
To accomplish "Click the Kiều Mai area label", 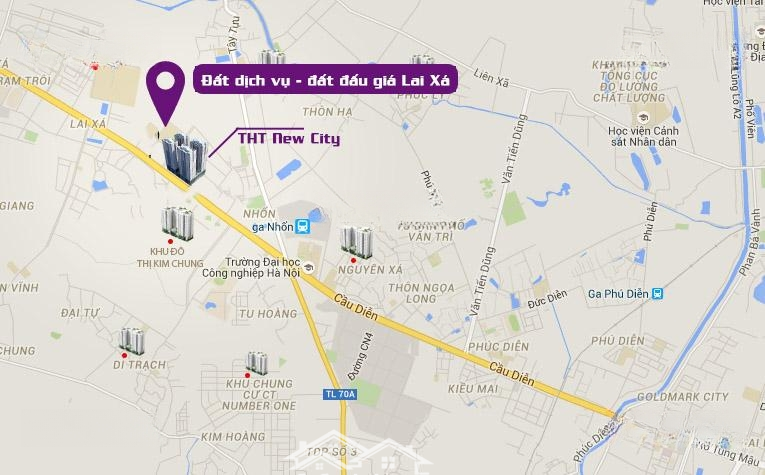I will [473, 389].
